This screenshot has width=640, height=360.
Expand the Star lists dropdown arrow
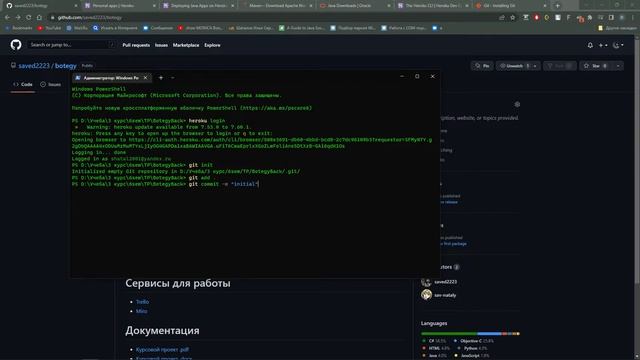tap(618, 66)
